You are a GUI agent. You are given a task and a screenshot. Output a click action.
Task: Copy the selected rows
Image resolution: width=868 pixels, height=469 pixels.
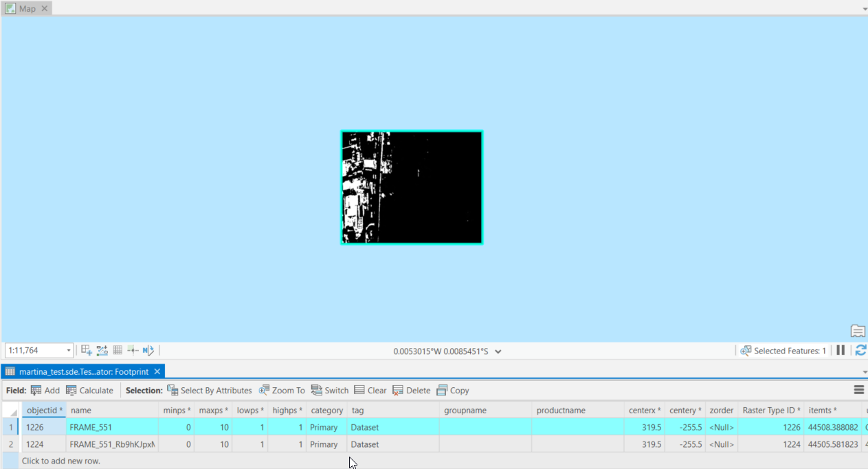(453, 390)
